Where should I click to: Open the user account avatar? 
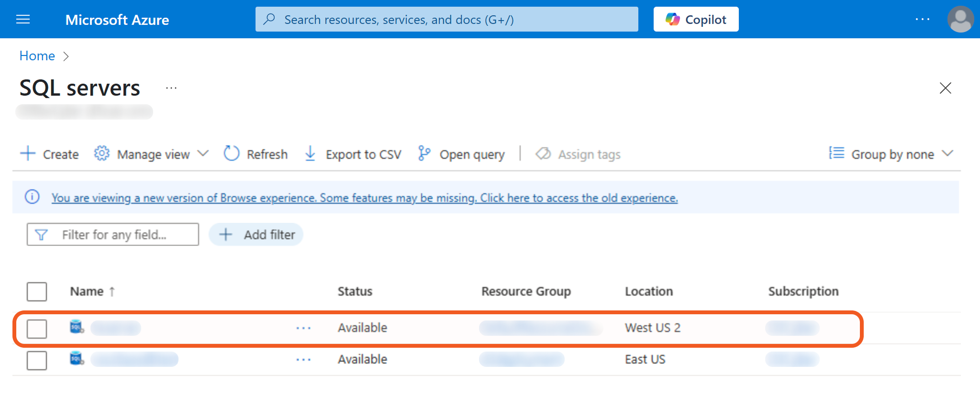click(x=960, y=19)
